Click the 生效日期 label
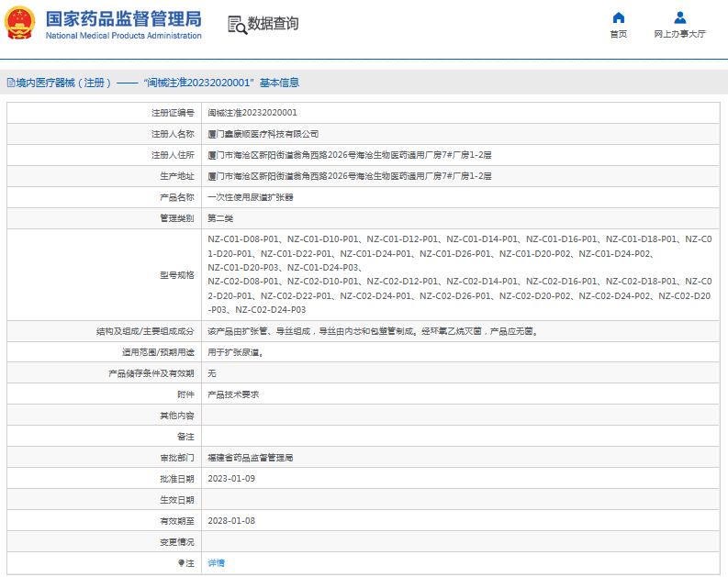This screenshot has height=577, width=728. [x=177, y=500]
